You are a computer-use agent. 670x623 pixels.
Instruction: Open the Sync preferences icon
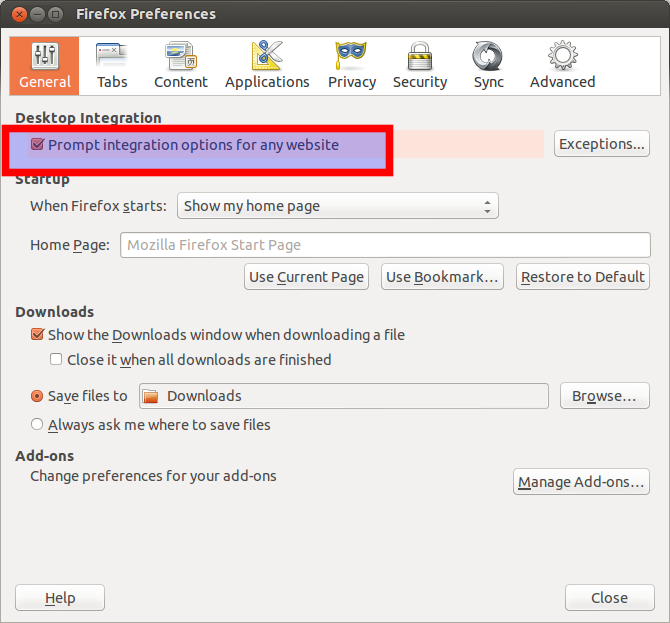pos(489,57)
